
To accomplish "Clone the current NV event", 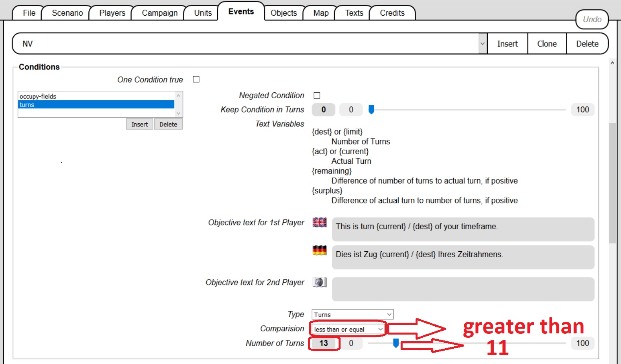I will click(547, 44).
